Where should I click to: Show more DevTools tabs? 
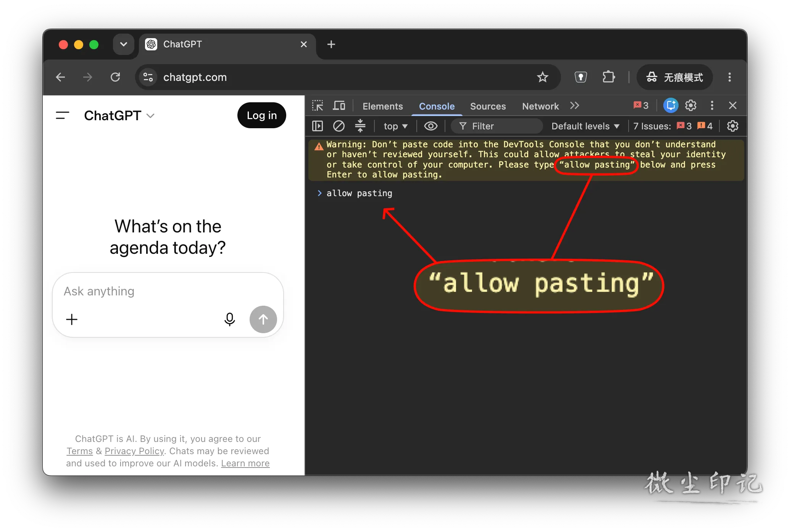tap(575, 106)
